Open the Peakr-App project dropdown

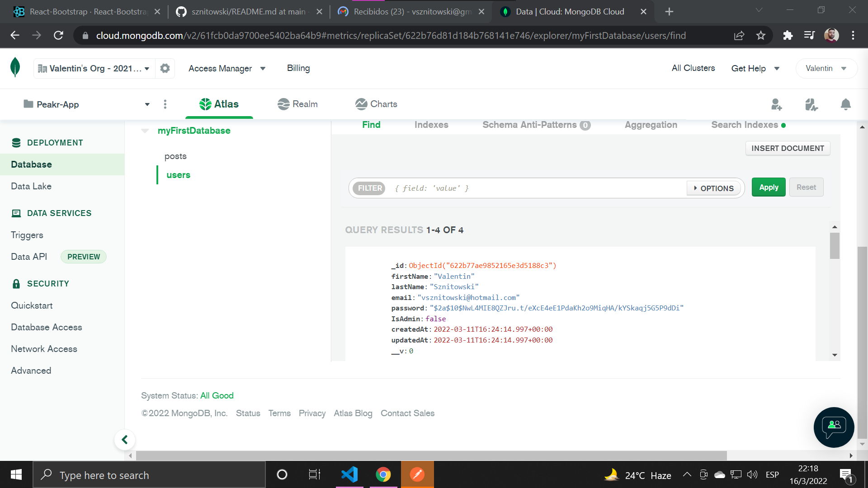[x=147, y=104]
